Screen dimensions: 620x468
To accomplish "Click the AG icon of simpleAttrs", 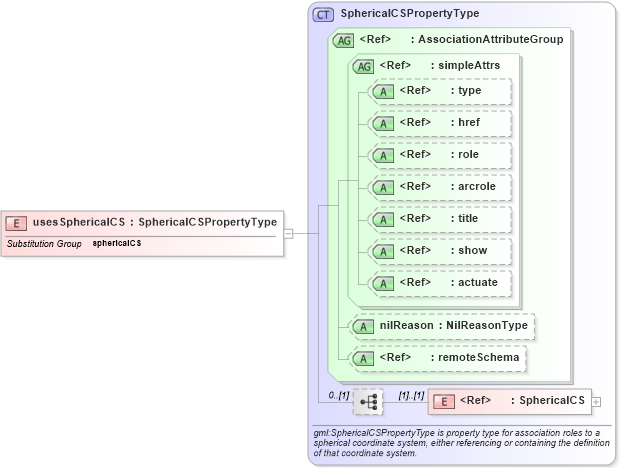I will 363,66.
